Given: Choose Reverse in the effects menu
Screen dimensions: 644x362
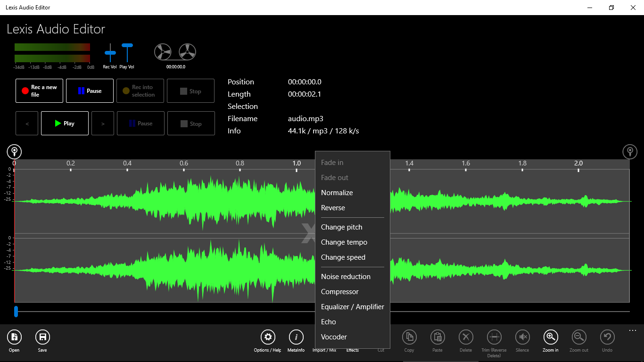Looking at the screenshot, I should [x=333, y=208].
